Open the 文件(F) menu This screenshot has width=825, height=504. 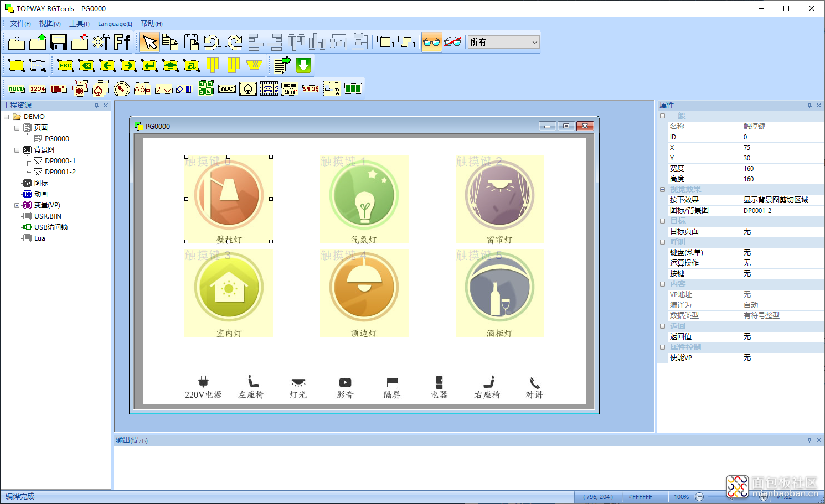[x=20, y=24]
